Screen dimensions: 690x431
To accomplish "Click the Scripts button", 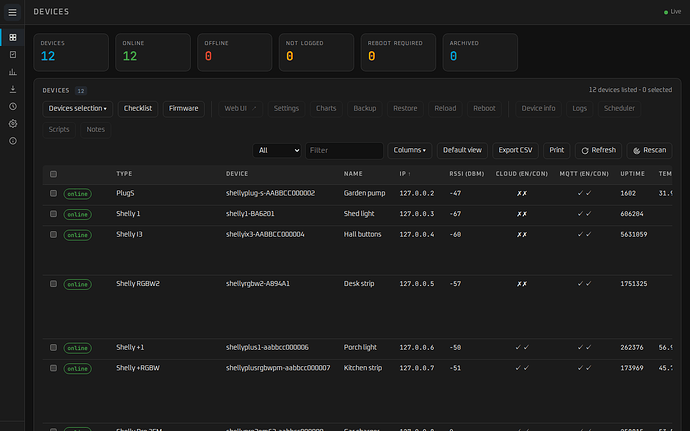I will click(59, 130).
